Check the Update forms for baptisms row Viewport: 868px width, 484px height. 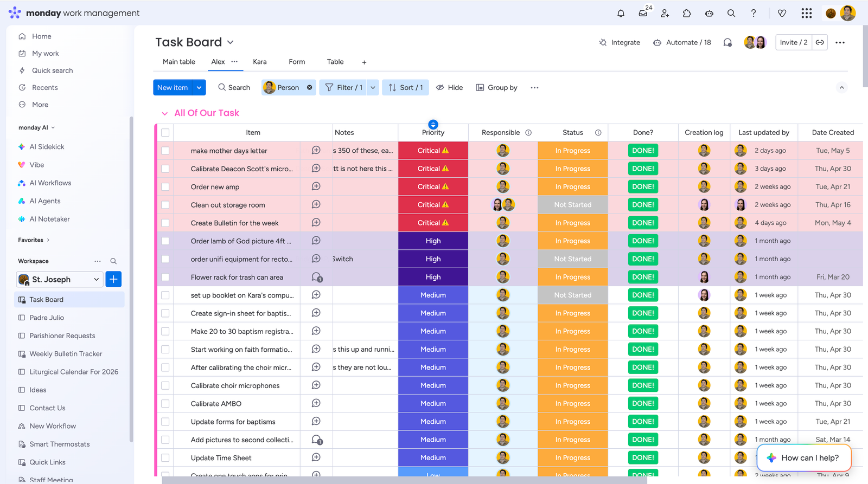165,422
